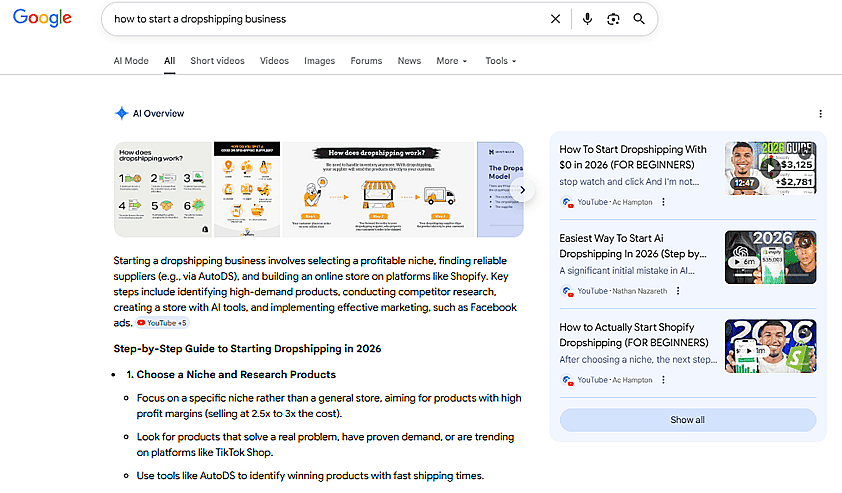Open options for Nathan Nazareth video

coord(678,291)
